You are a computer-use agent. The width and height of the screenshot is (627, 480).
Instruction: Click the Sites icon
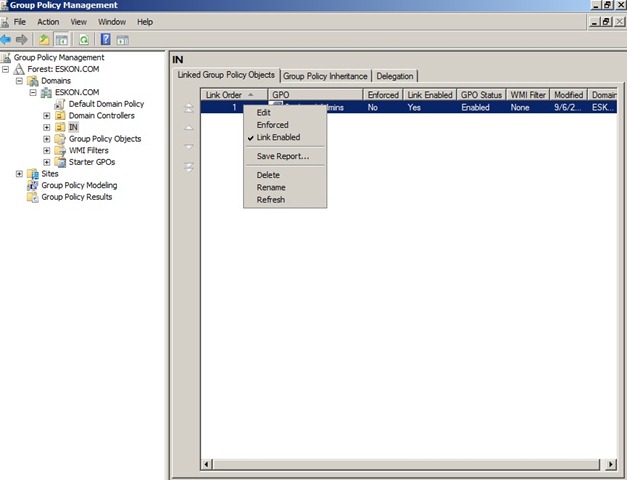click(x=33, y=174)
